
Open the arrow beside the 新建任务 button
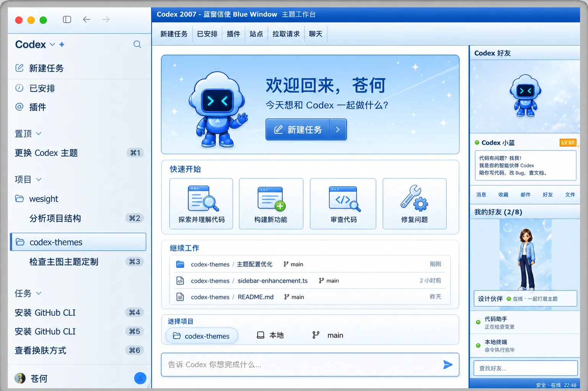(338, 130)
